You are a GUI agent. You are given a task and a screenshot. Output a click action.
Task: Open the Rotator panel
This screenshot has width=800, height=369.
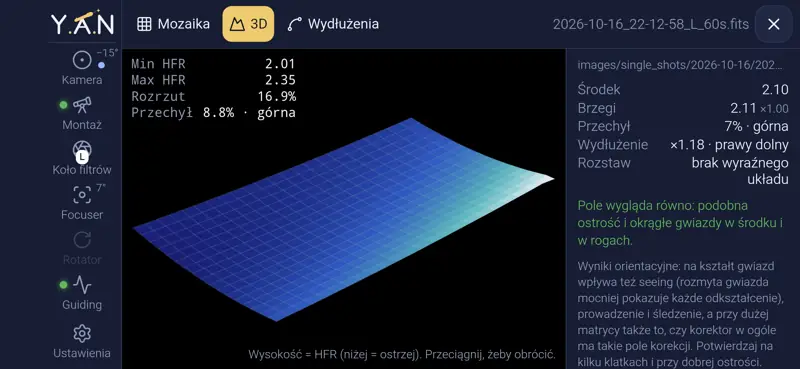(82, 248)
